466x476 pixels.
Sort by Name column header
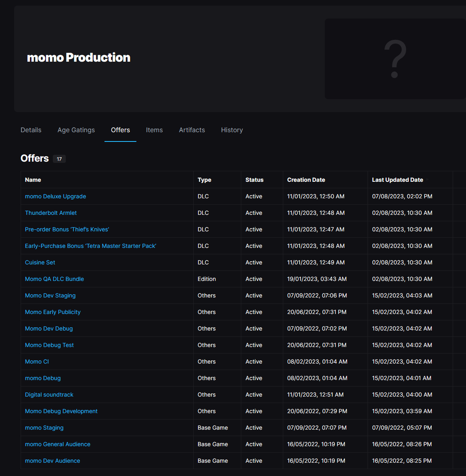point(33,180)
